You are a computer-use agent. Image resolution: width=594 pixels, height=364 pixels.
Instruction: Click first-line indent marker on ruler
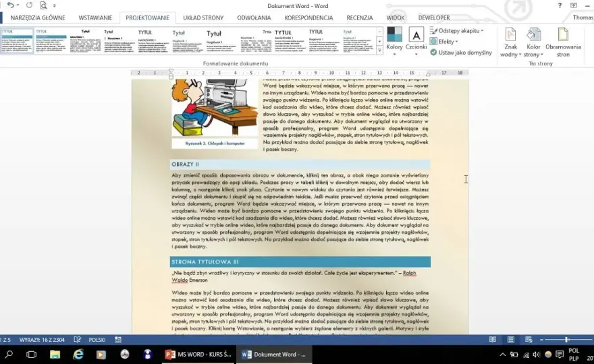coord(171,71)
